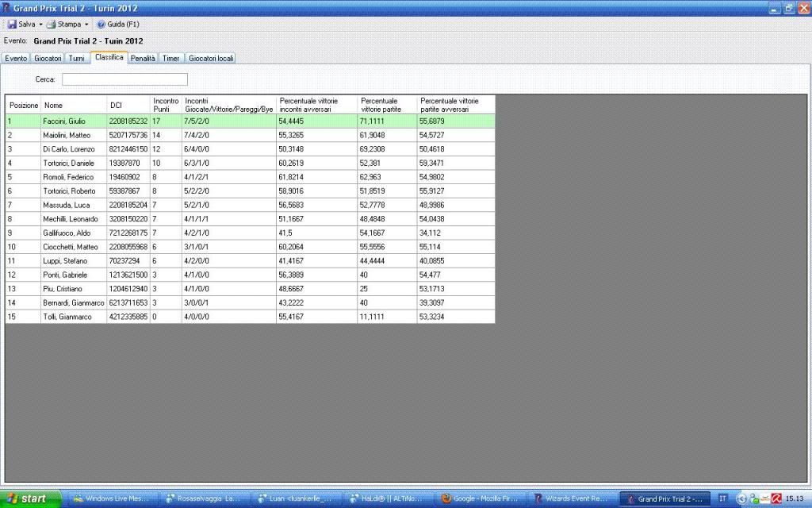Click into the Cerca search field
Viewport: 812px width, 508px height.
tap(124, 79)
